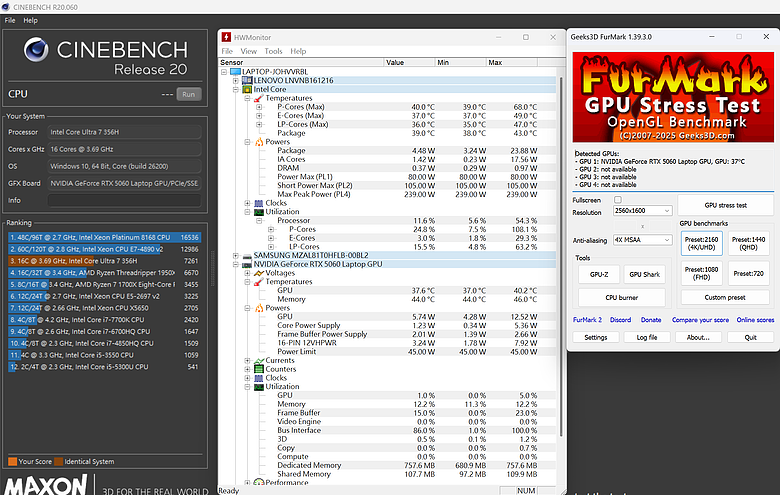The width and height of the screenshot is (780, 495).
Task: Click the Cinebench app icon in title bar
Action: [x=6, y=7]
